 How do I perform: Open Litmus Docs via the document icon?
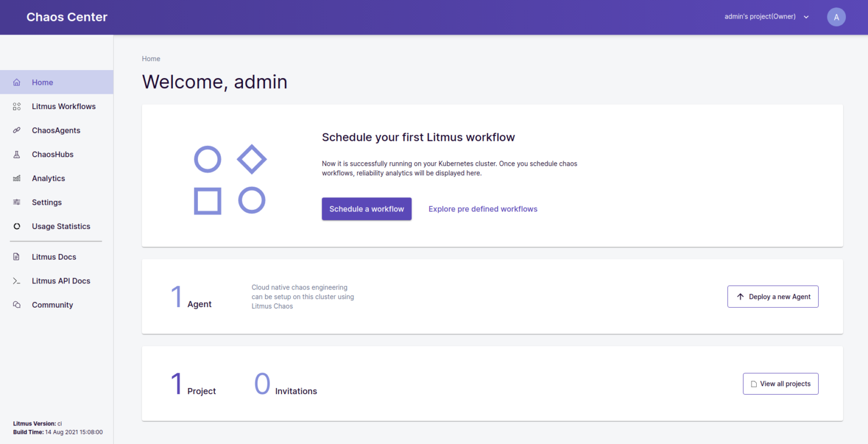pyautogui.click(x=16, y=256)
